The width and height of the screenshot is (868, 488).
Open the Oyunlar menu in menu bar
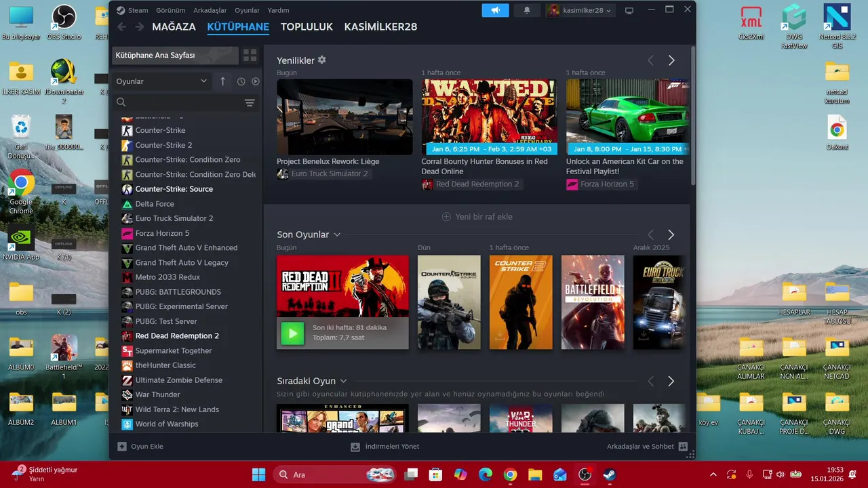[x=247, y=10]
